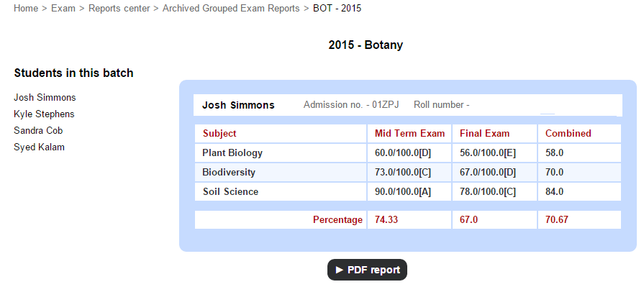Select student Josh Simmons in batch list

coord(45,98)
